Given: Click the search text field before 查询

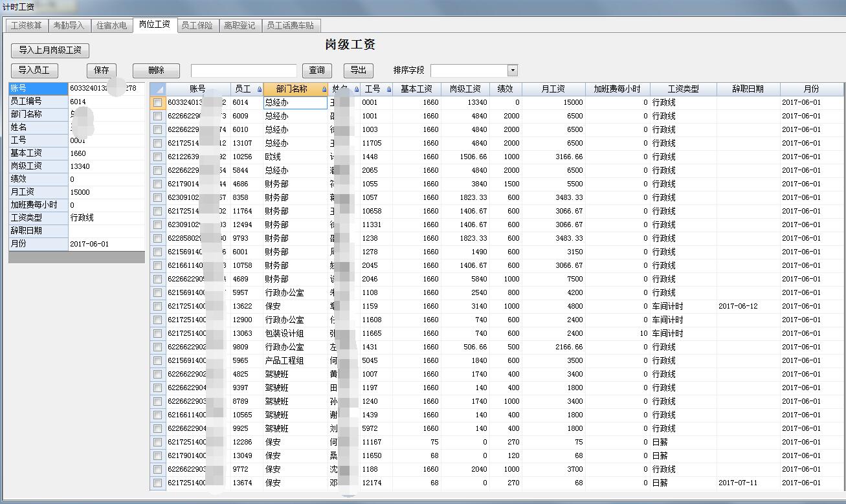Looking at the screenshot, I should tap(243, 71).
